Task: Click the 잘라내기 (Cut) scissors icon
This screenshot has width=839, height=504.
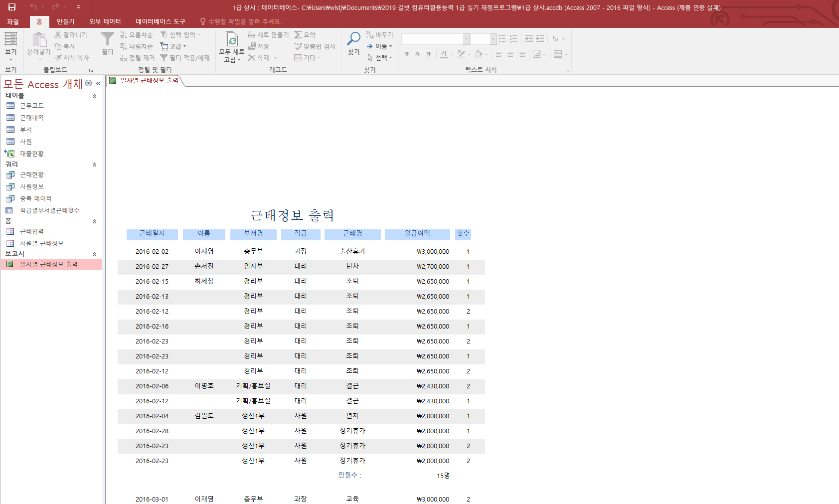Action: (58, 35)
